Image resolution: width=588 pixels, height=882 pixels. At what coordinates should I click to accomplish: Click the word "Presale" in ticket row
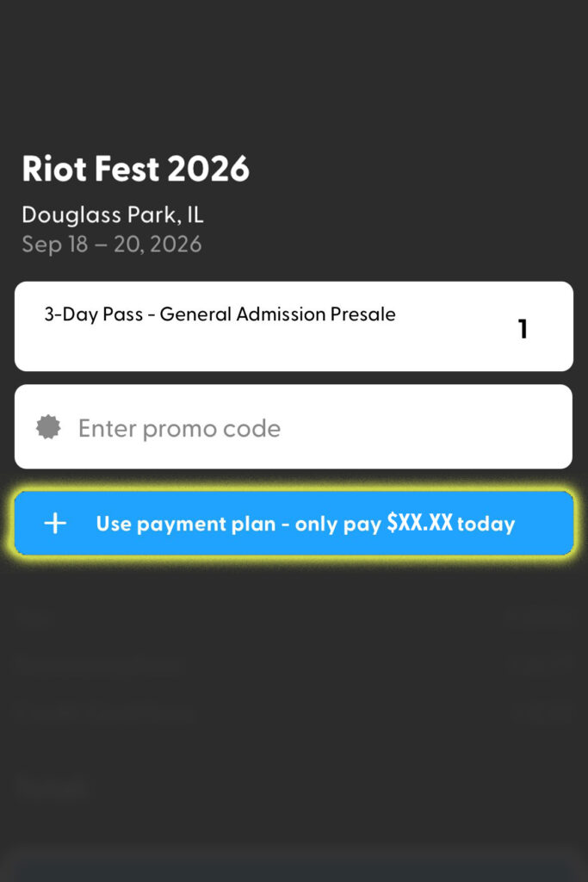point(364,314)
